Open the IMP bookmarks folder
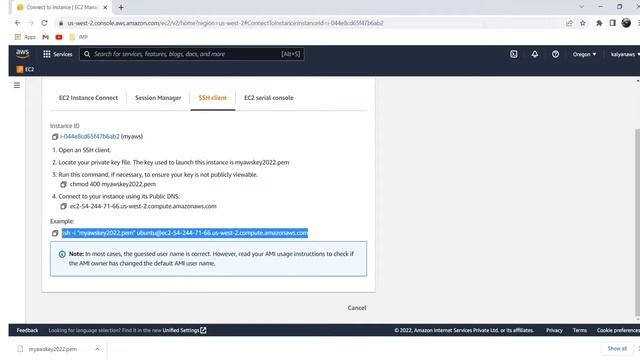Screen dimensions: 640x360 click(x=78, y=37)
